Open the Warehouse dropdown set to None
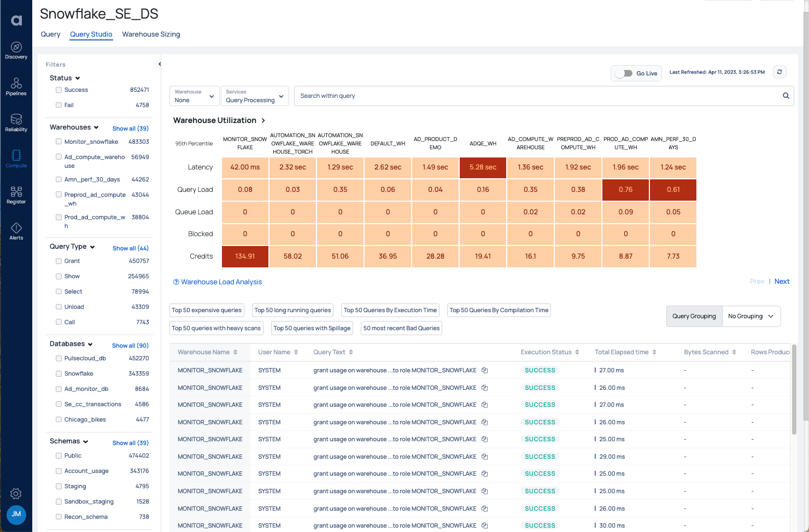Viewport: 809px width, 532px height. pos(195,96)
